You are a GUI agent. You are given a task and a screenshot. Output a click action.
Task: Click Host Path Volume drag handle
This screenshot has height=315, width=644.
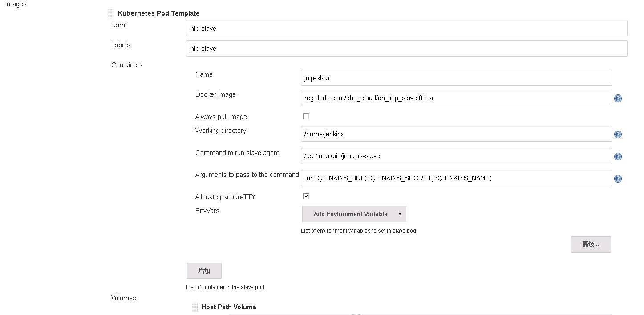(x=195, y=307)
